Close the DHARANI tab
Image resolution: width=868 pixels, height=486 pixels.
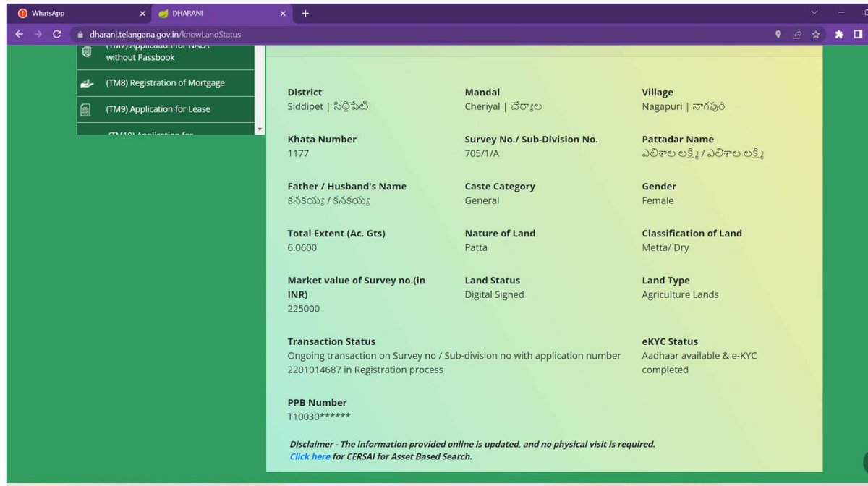tap(283, 13)
